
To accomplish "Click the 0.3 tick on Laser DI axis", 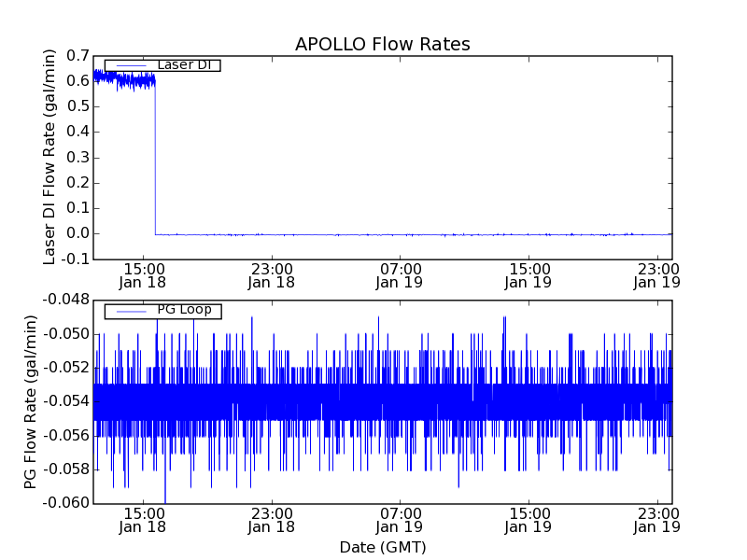I will click(78, 158).
